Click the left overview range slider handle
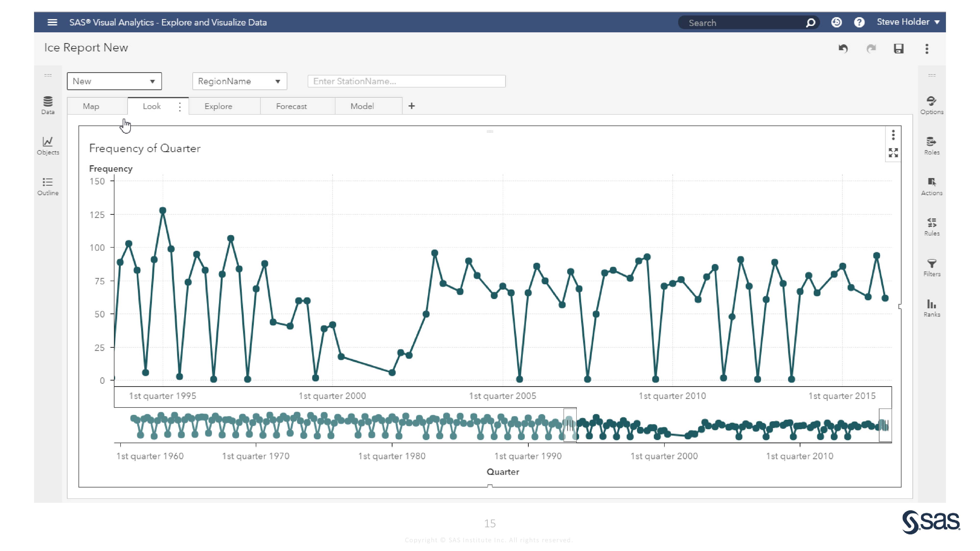 point(570,425)
